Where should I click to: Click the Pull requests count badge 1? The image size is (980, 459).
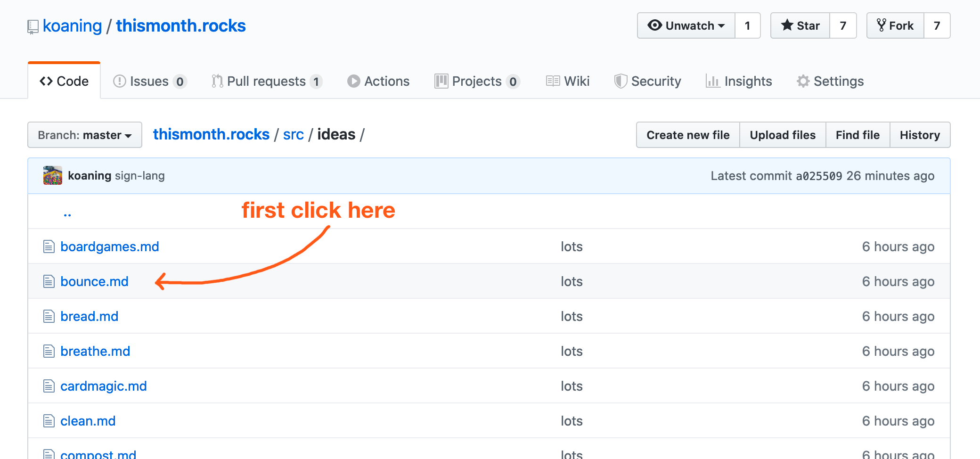pyautogui.click(x=316, y=82)
